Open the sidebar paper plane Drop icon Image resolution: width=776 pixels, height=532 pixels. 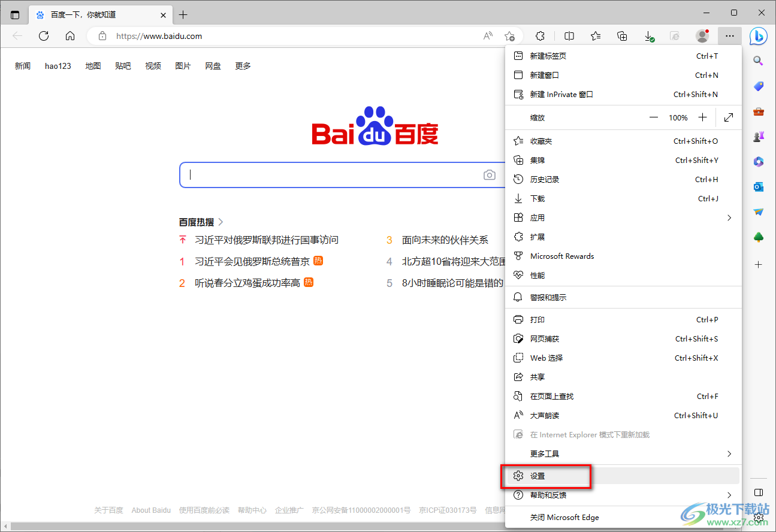[x=758, y=212]
